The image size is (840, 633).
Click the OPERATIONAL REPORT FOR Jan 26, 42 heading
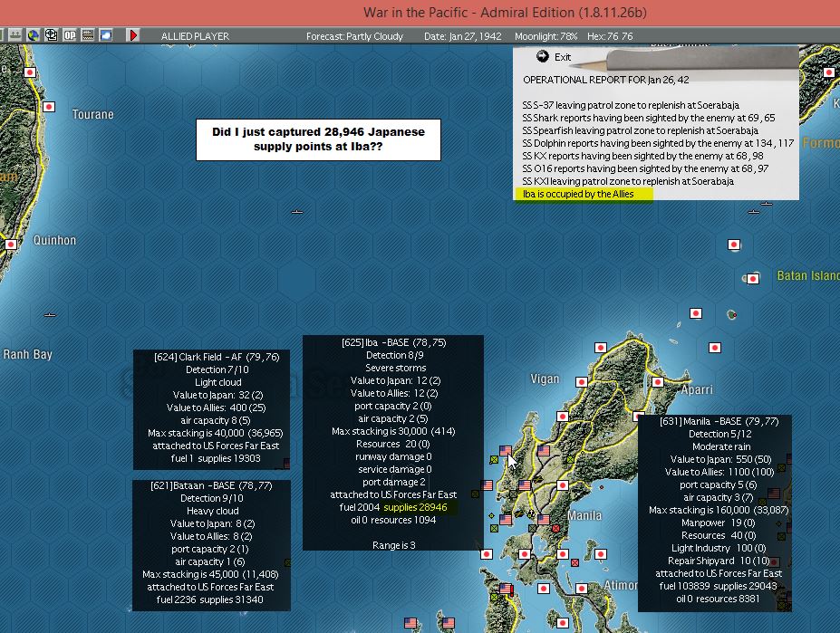[606, 80]
